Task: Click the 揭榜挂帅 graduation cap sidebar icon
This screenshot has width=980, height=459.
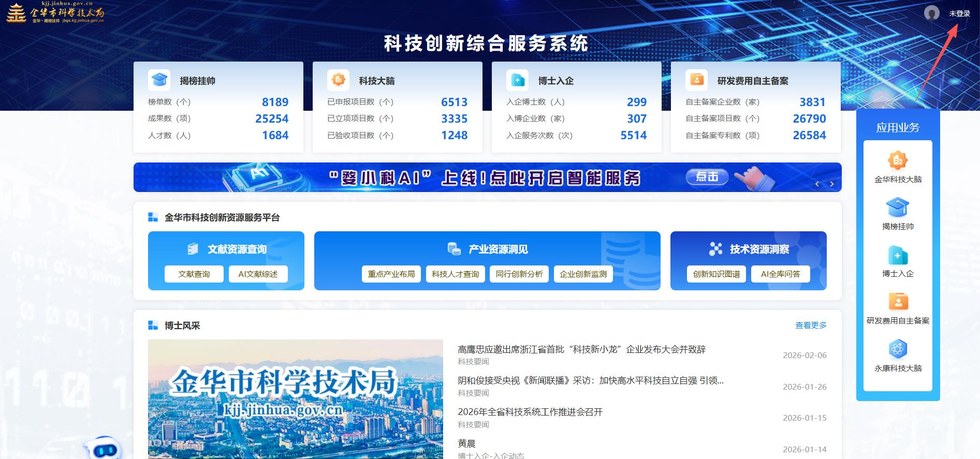Action: [898, 209]
